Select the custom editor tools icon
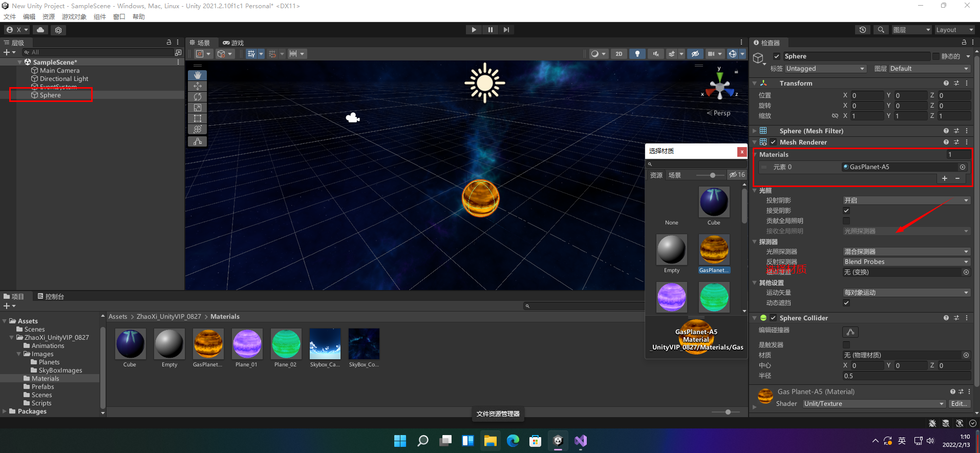The width and height of the screenshot is (980, 453). pyautogui.click(x=197, y=141)
